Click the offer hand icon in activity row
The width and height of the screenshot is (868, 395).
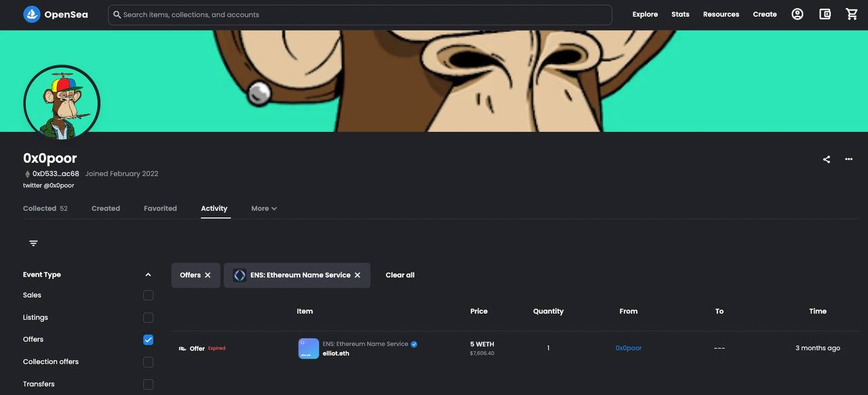[x=182, y=348]
